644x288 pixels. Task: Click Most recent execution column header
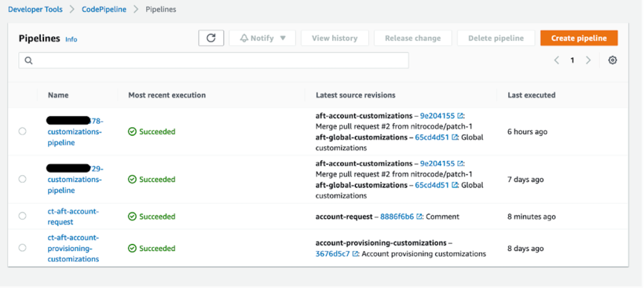(167, 95)
